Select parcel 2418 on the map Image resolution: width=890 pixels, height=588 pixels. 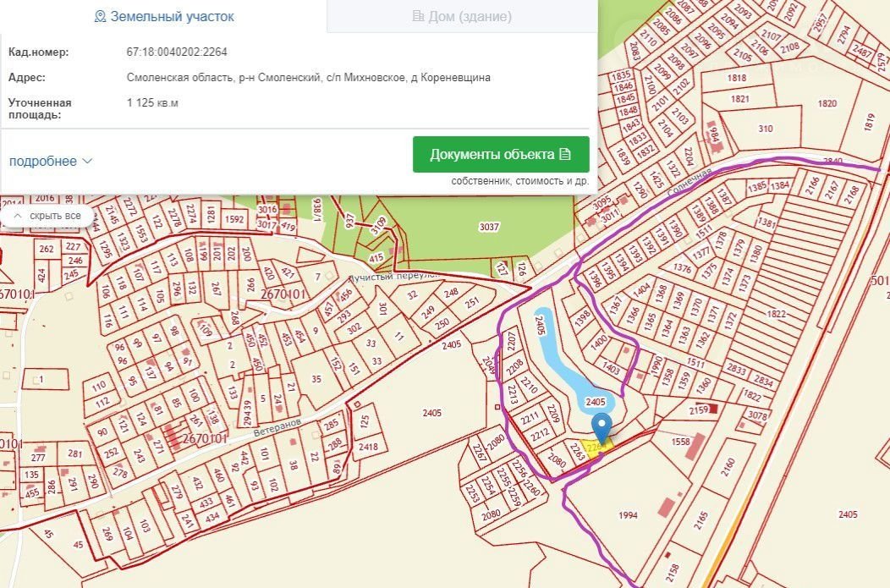click(368, 446)
